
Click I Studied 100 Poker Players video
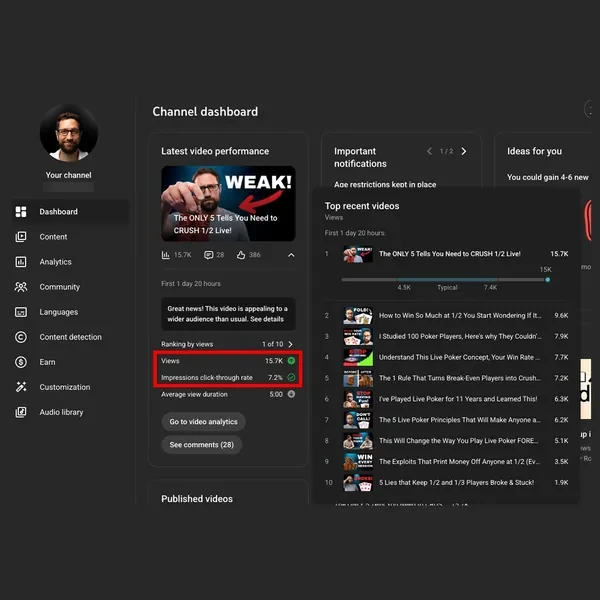[x=446, y=336]
